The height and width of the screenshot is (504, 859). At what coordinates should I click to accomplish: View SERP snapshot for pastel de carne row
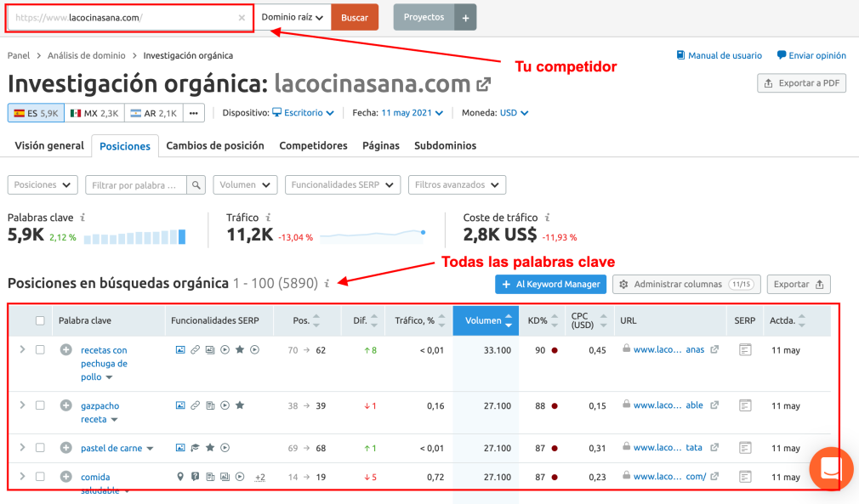pos(745,448)
